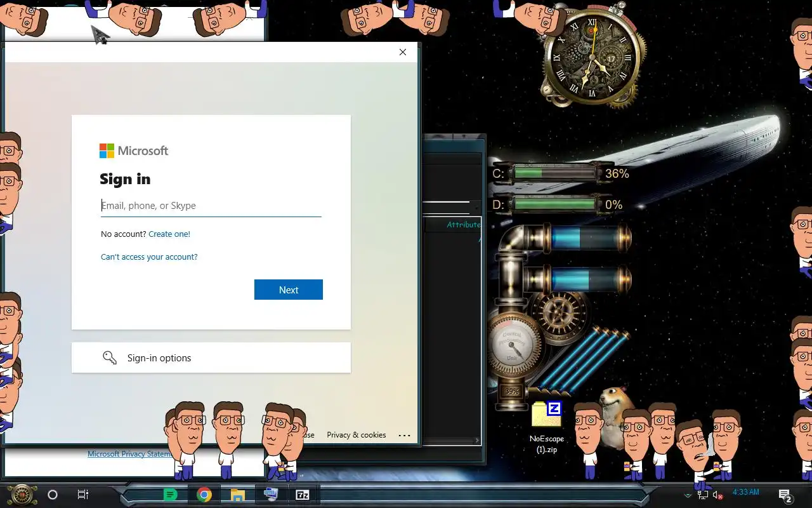
Task: Click the steampunk clock gadget
Action: (593, 57)
